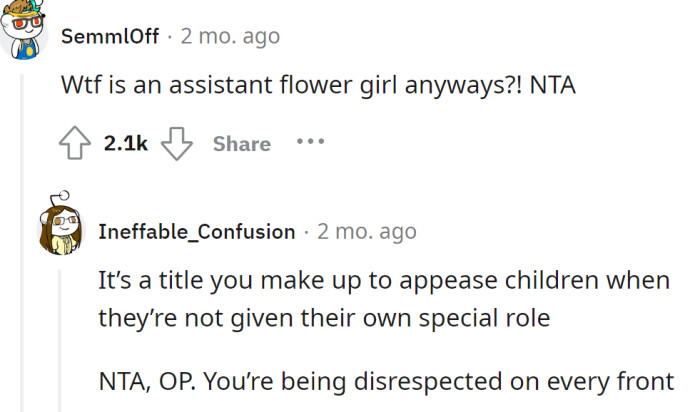Open the three-dot more options menu
The width and height of the screenshot is (700, 412).
click(310, 142)
